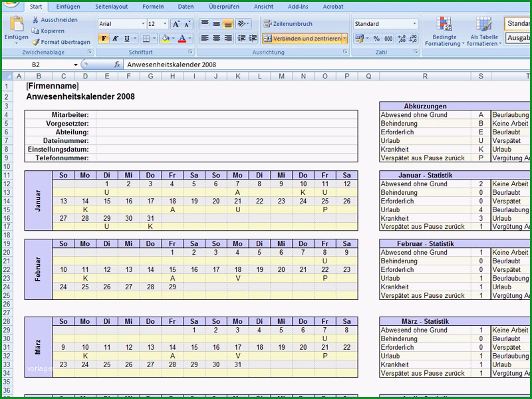Apply accounting currency format

click(x=359, y=39)
